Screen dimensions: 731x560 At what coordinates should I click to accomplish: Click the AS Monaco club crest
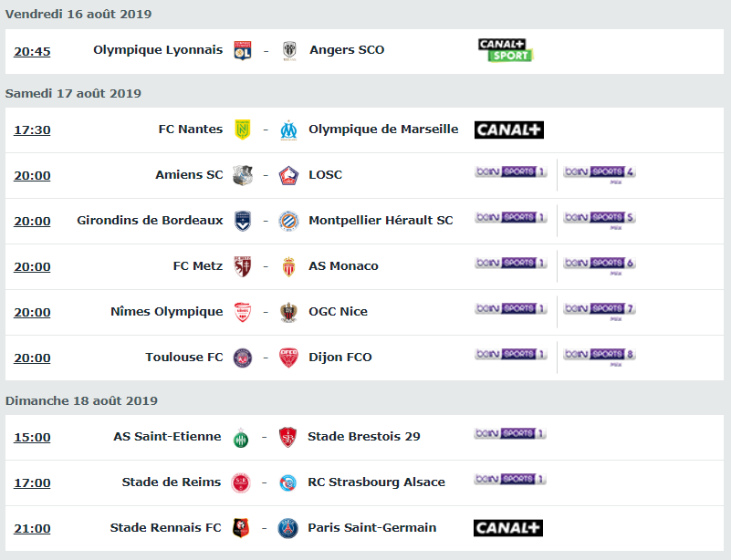click(x=288, y=266)
